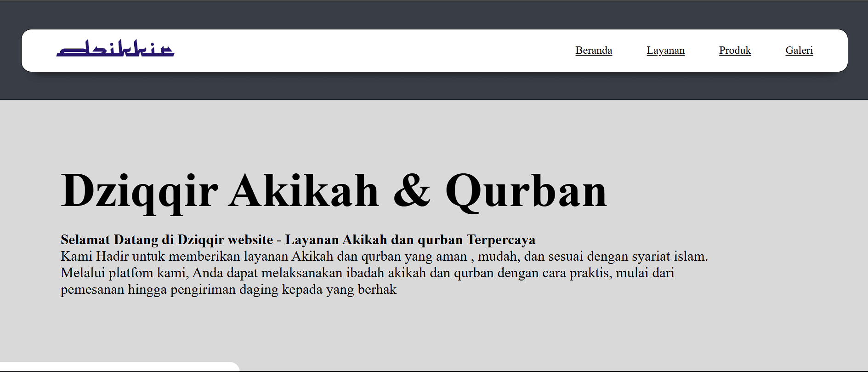
Task: Click the ampersand in the main heading
Action: [x=412, y=190]
